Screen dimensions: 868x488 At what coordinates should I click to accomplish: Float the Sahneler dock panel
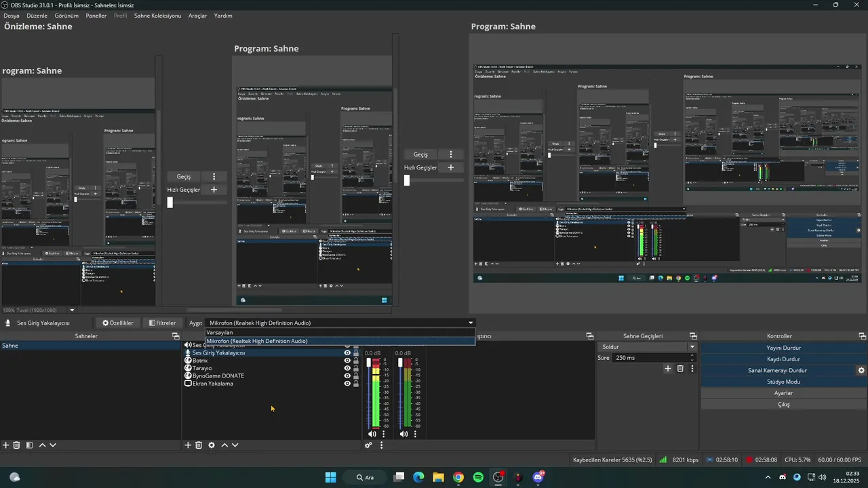(176, 336)
